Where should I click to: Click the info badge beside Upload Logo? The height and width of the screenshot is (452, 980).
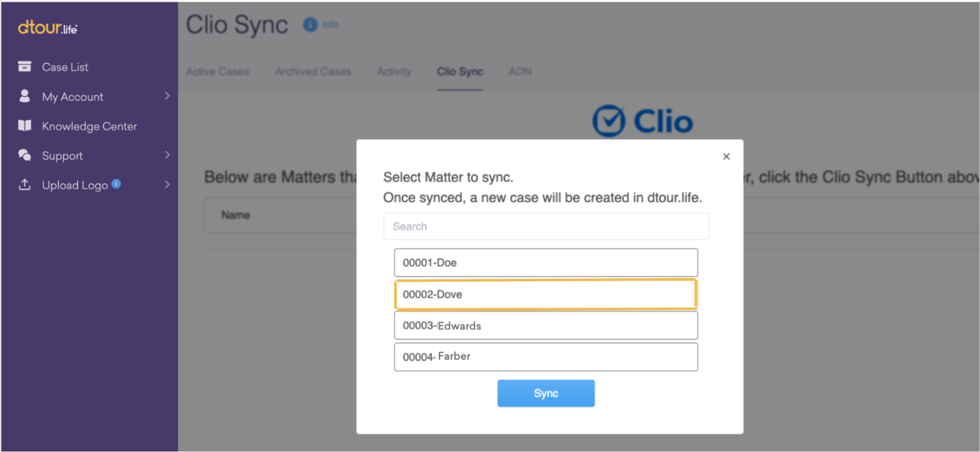[x=116, y=184]
